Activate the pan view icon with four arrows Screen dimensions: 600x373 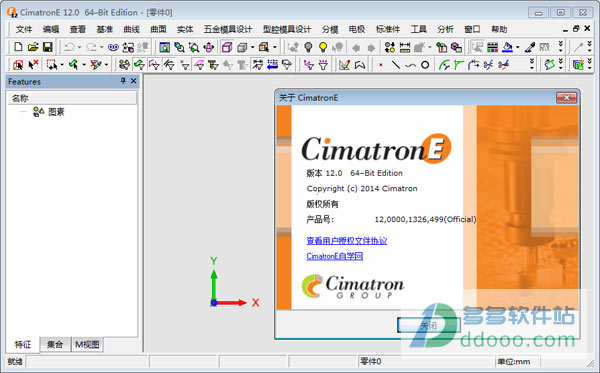(209, 47)
